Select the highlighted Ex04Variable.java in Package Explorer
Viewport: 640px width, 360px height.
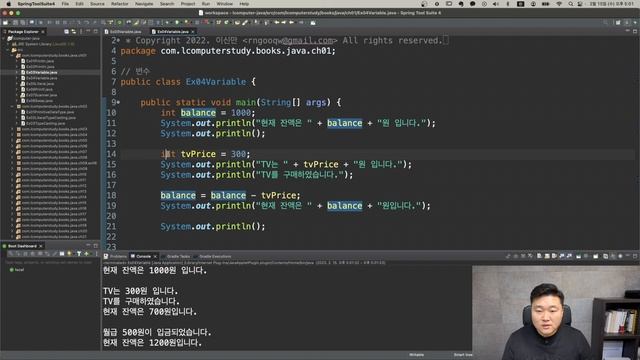(42, 72)
